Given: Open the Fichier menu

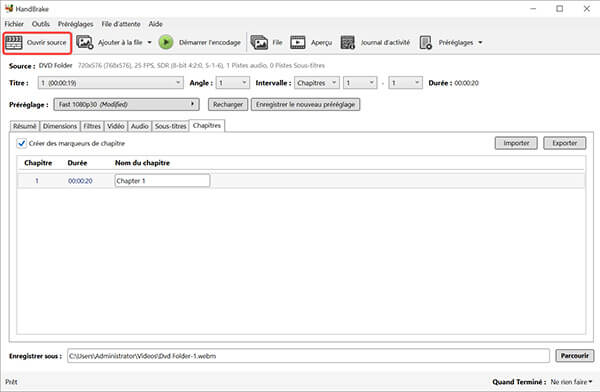Looking at the screenshot, I should point(14,24).
